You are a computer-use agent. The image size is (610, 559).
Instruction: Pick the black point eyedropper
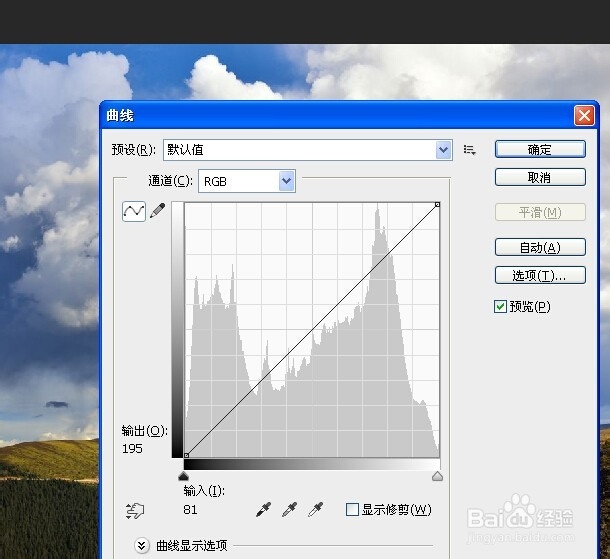click(x=263, y=509)
